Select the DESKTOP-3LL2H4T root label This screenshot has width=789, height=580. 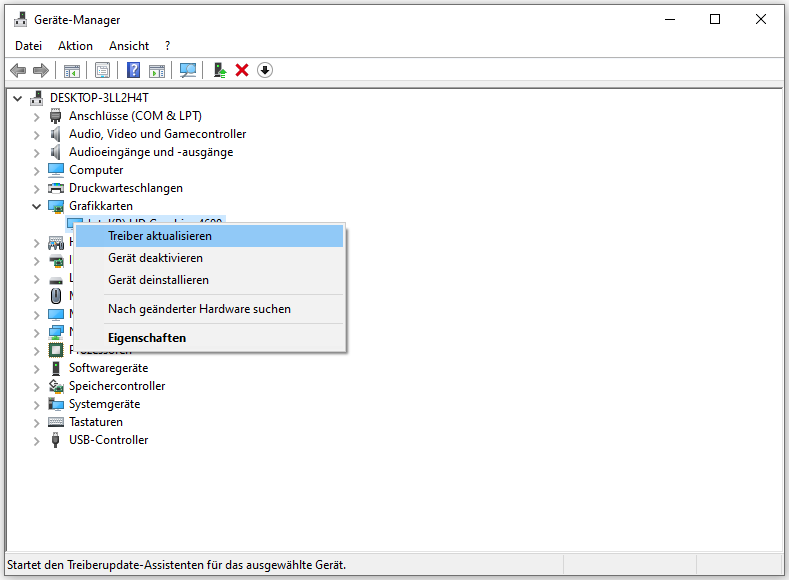click(x=99, y=98)
